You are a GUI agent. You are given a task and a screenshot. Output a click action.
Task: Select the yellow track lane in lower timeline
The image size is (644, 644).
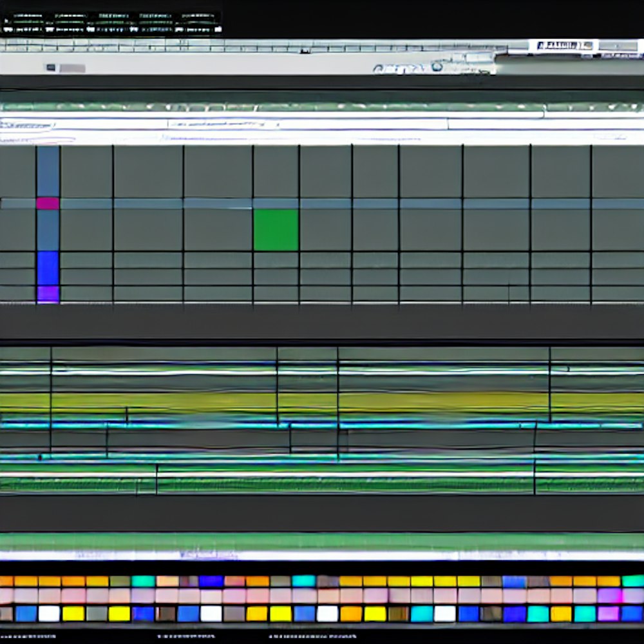[x=322, y=402]
